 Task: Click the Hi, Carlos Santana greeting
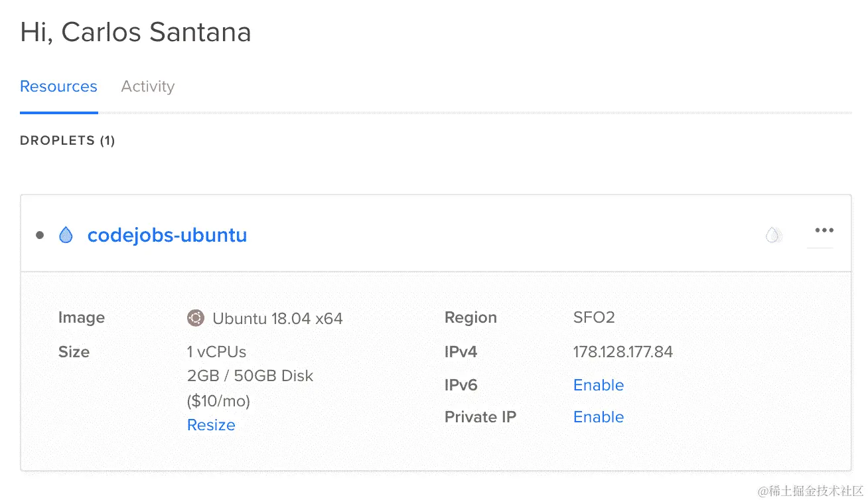(x=135, y=32)
